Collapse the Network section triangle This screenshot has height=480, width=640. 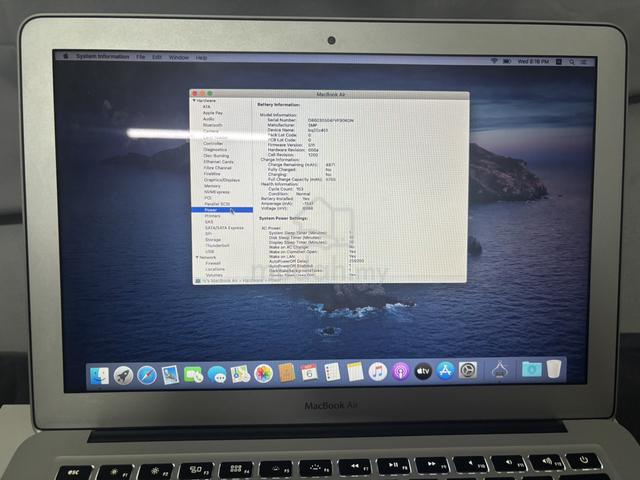coord(197,258)
